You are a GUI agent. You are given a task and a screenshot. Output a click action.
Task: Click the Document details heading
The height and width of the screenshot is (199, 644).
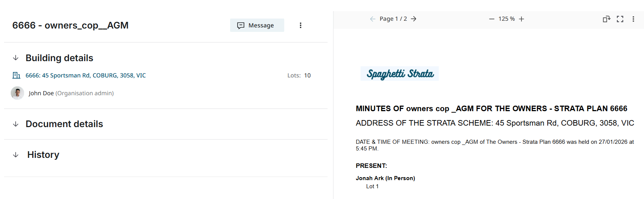click(x=64, y=124)
